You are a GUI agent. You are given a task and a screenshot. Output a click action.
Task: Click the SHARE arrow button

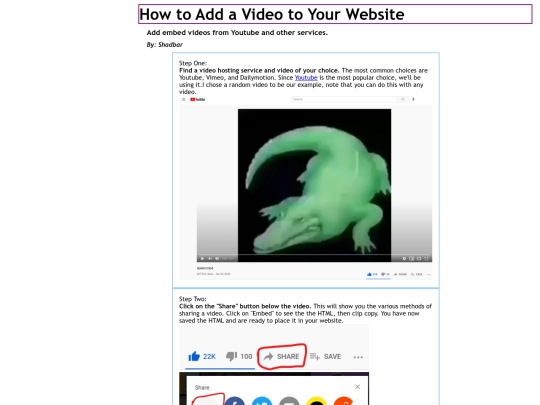coord(281,356)
